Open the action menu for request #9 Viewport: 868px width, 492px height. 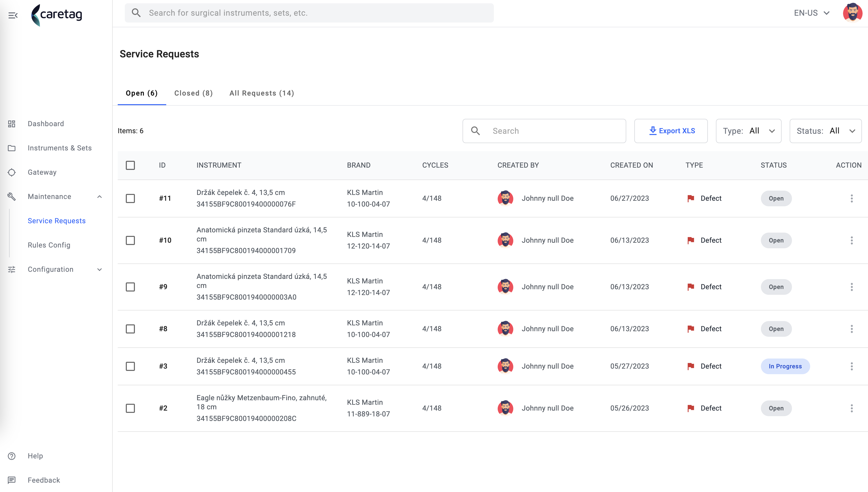(852, 287)
